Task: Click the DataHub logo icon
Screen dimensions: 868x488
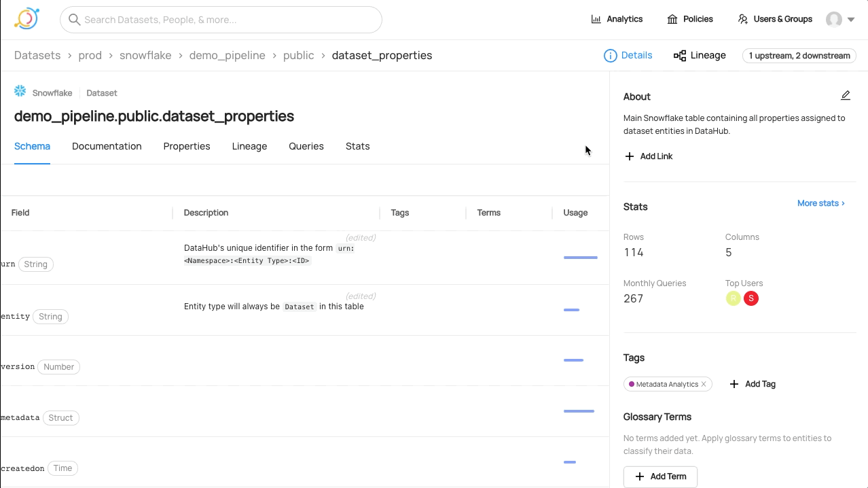Action: pyautogui.click(x=26, y=19)
